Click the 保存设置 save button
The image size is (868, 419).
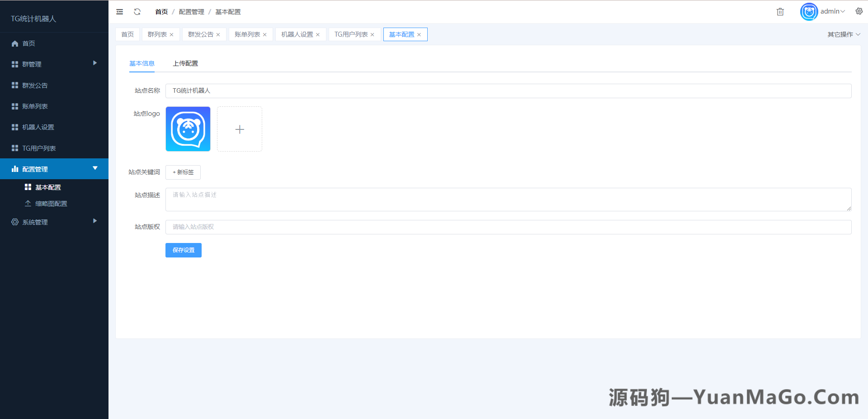[183, 250]
